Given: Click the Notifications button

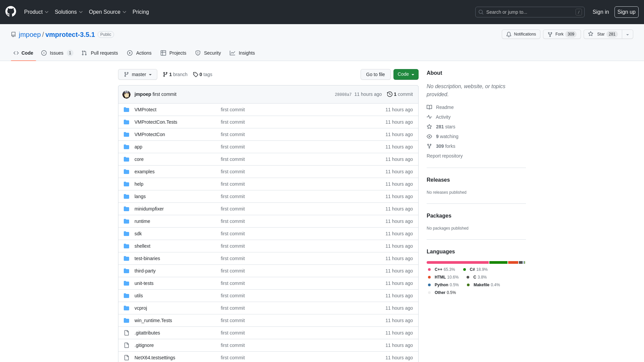Looking at the screenshot, I should pyautogui.click(x=521, y=34).
